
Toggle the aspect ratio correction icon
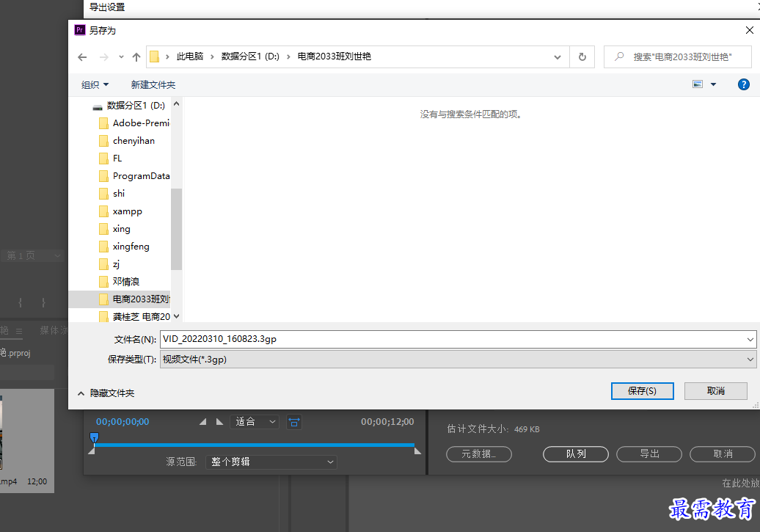click(x=293, y=423)
